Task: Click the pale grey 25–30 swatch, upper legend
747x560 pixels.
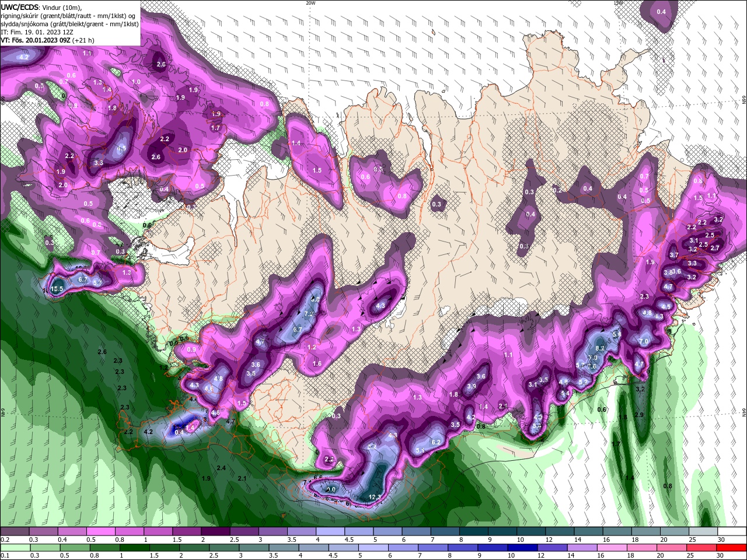Action: 703,531
